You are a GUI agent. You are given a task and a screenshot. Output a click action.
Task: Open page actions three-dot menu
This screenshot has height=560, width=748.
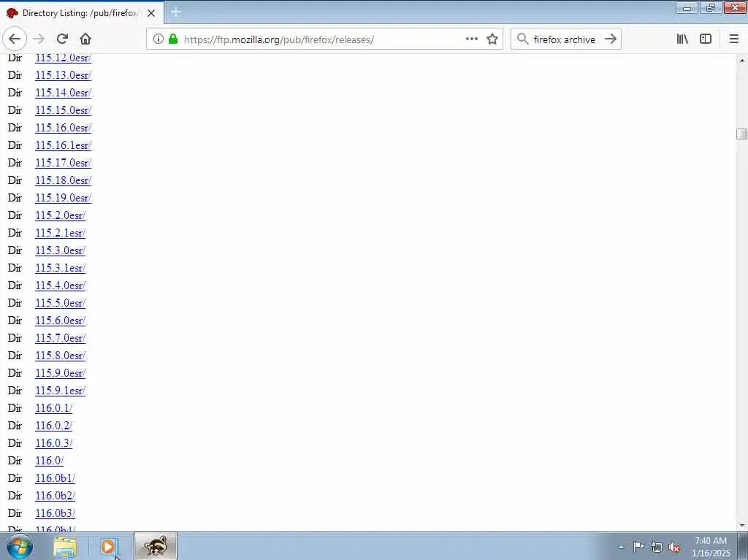(471, 39)
